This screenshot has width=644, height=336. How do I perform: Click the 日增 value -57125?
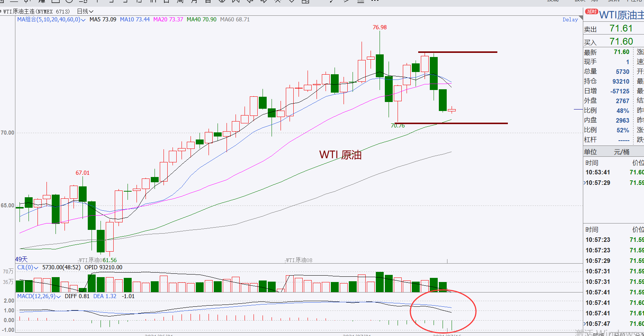pos(620,91)
